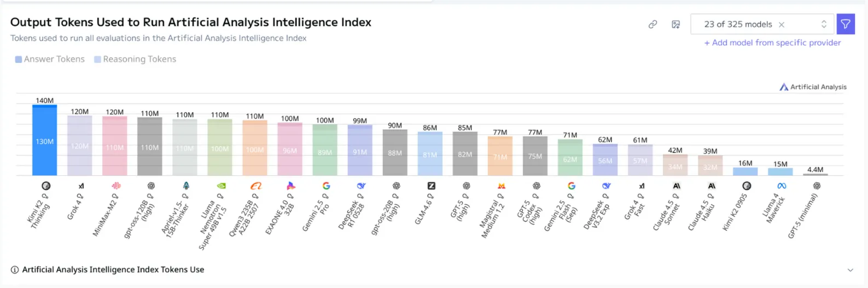This screenshot has width=868, height=288.
Task: Open the models selector dropdown arrows
Action: (x=824, y=24)
